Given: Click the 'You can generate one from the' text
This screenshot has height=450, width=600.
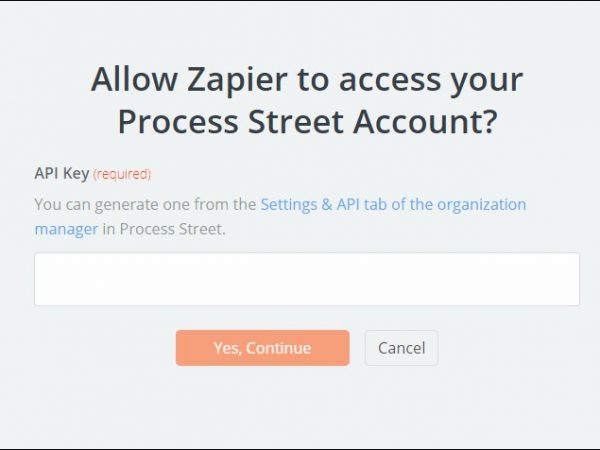Looking at the screenshot, I should 145,204.
